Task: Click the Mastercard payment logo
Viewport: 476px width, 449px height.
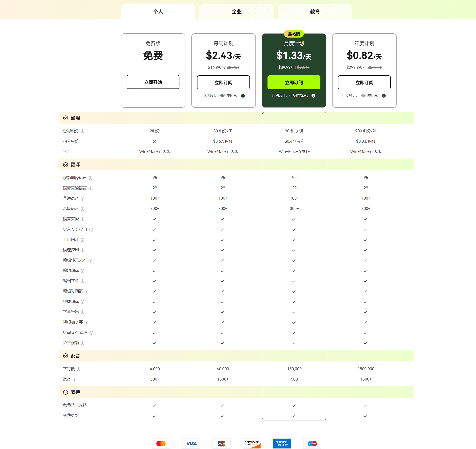Action: (x=161, y=443)
